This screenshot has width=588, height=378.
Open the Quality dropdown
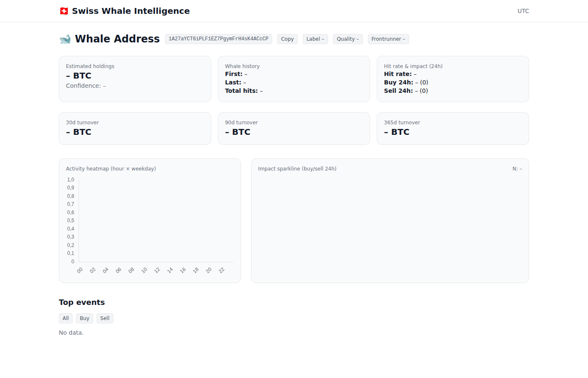coord(348,39)
